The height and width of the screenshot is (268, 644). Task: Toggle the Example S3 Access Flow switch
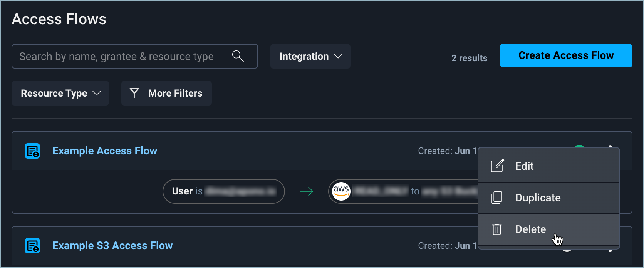567,250
